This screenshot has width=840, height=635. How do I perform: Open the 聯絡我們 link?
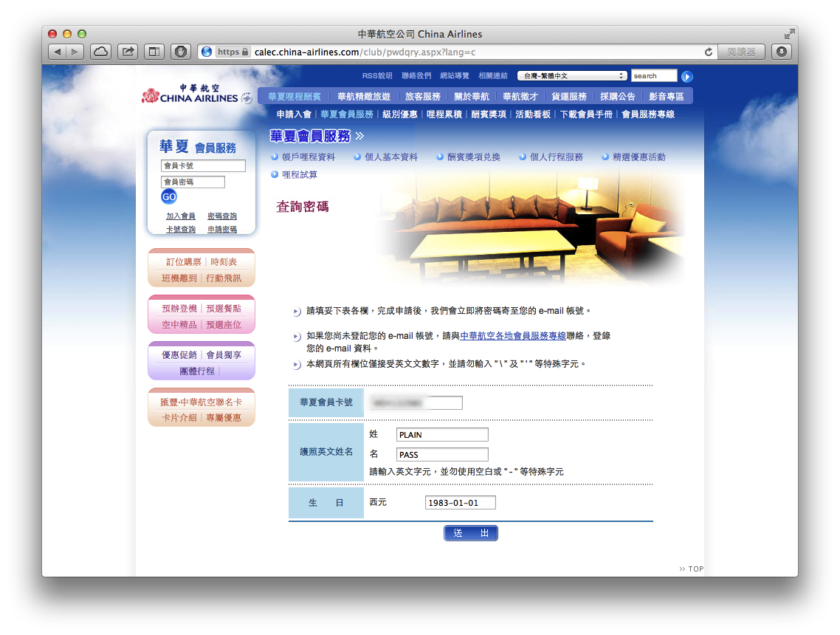click(416, 75)
